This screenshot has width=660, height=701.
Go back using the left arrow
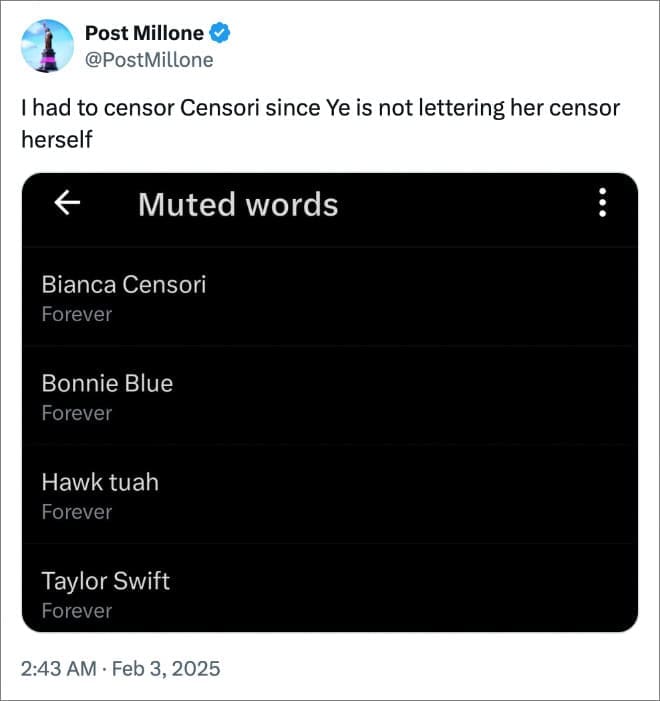[x=67, y=204]
